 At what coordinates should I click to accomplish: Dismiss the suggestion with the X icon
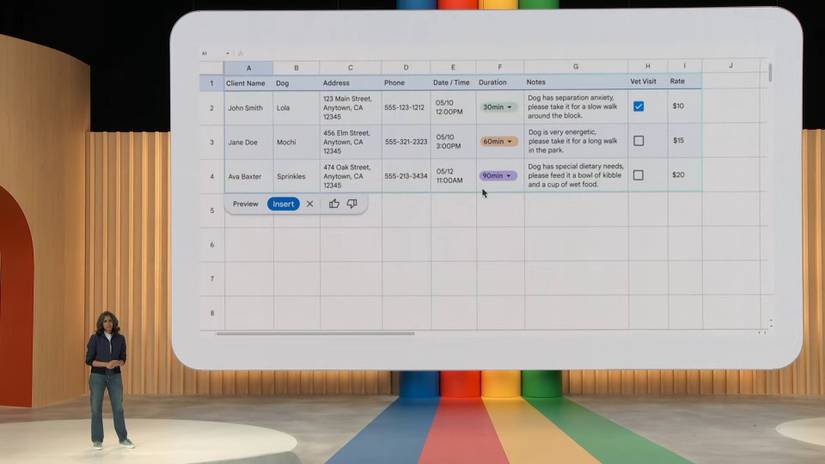click(x=310, y=204)
